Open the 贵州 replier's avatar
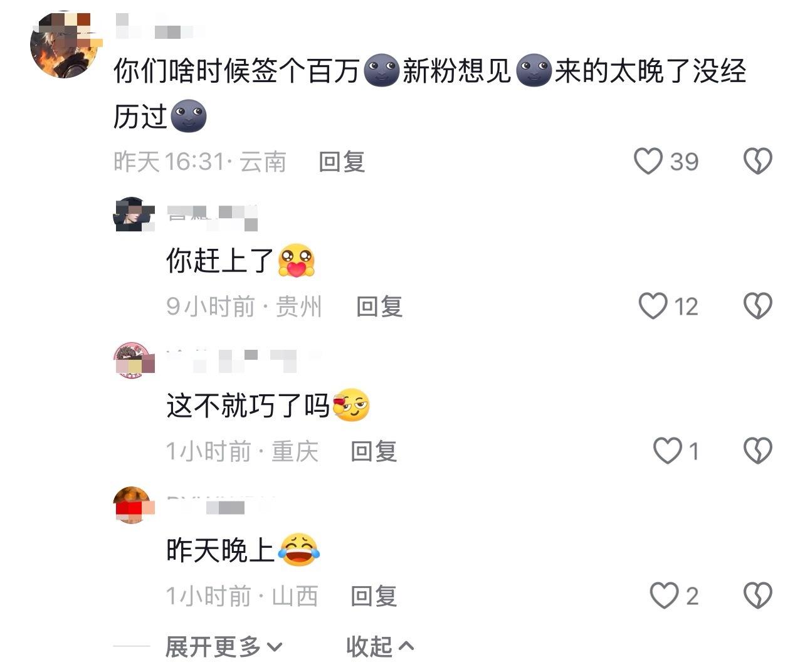 click(134, 214)
